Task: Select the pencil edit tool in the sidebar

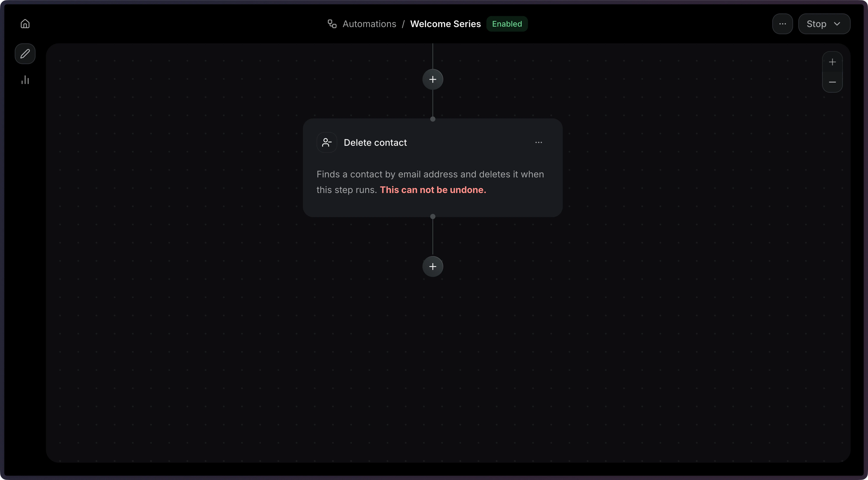Action: pos(25,54)
